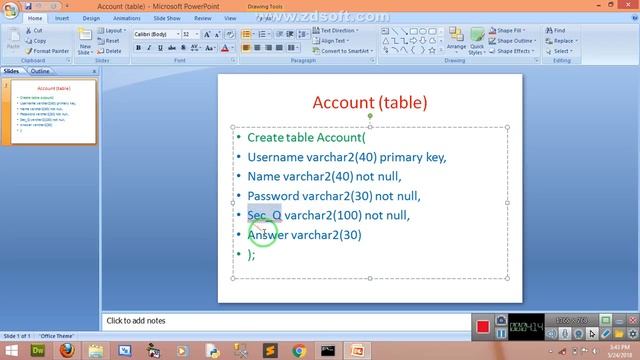Open Chrome from the taskbar

299,351
